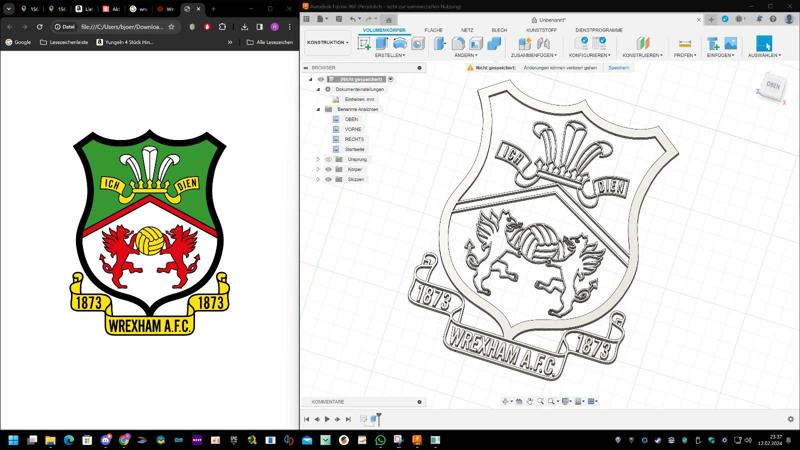Select the Extrude tool icon
The width and height of the screenshot is (800, 450).
point(382,44)
